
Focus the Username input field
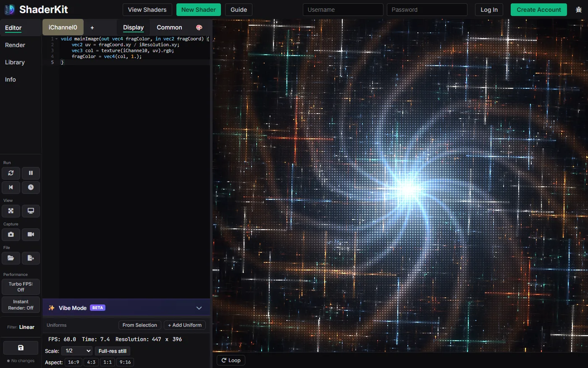click(x=343, y=10)
